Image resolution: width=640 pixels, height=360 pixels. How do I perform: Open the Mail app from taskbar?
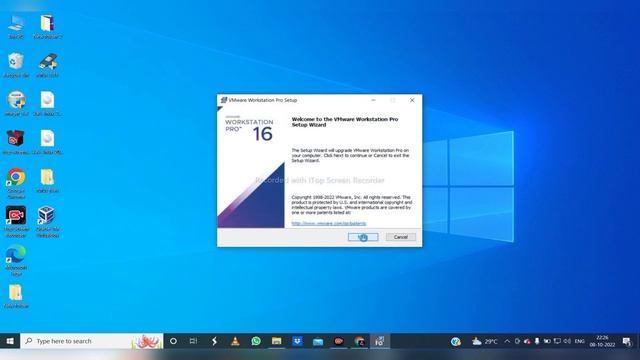318,341
